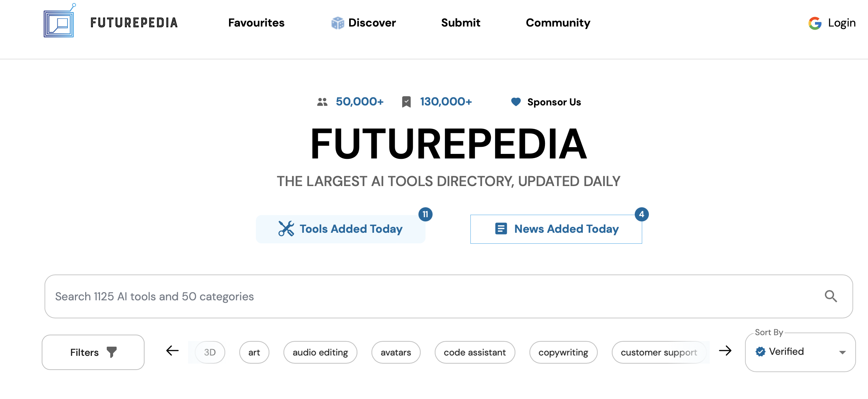This screenshot has width=868, height=399.
Task: Click the Sort By dropdown arrow
Action: click(x=843, y=352)
